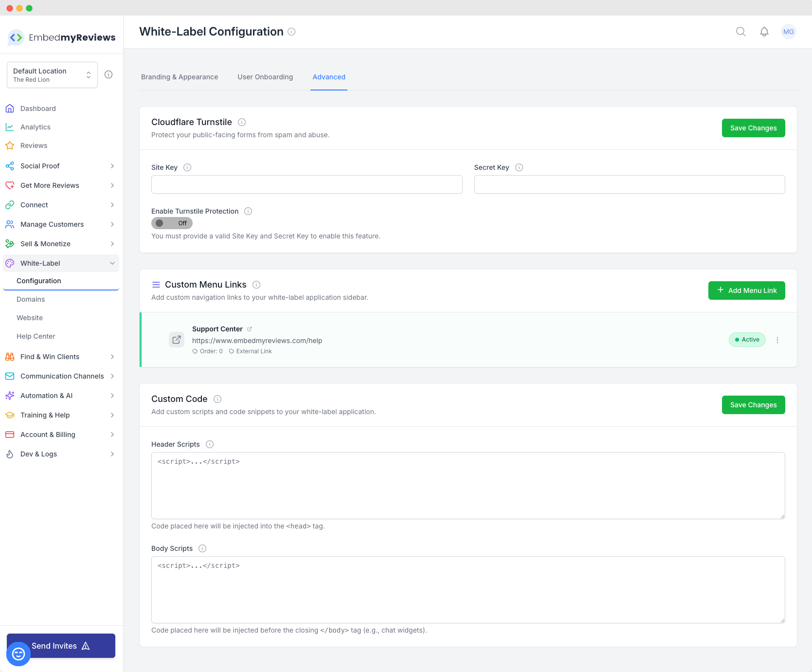The image size is (812, 672).
Task: Click the Connect link icon
Action: 10,205
